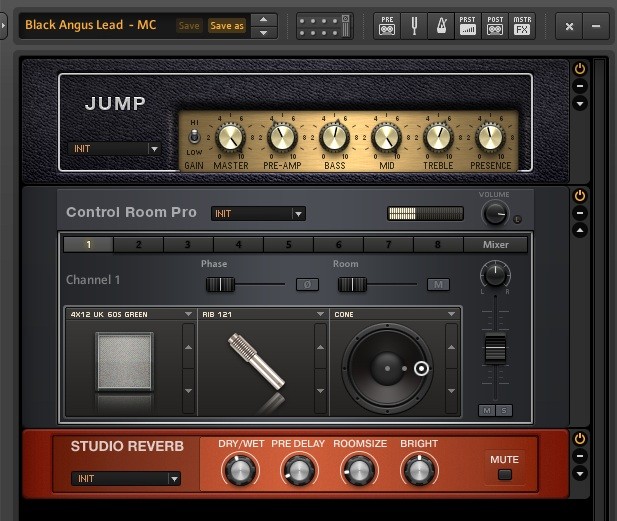Viewport: 617px width, 521px height.
Task: Open the virtual rack controller grid icon
Action: (x=325, y=26)
